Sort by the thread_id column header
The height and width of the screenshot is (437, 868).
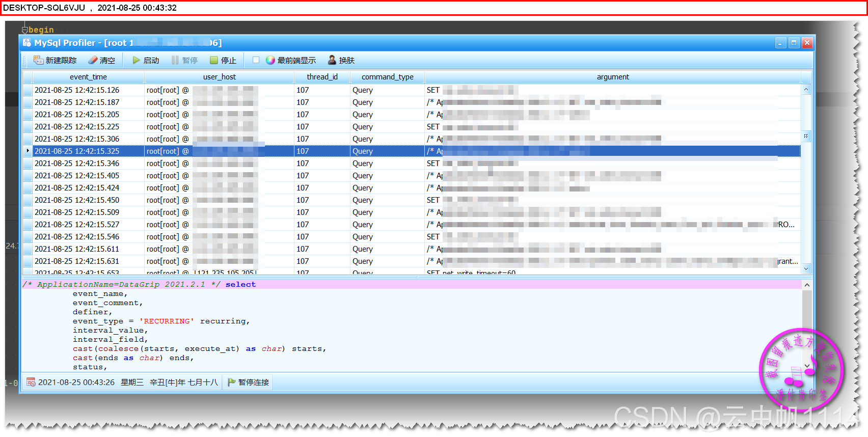(322, 77)
